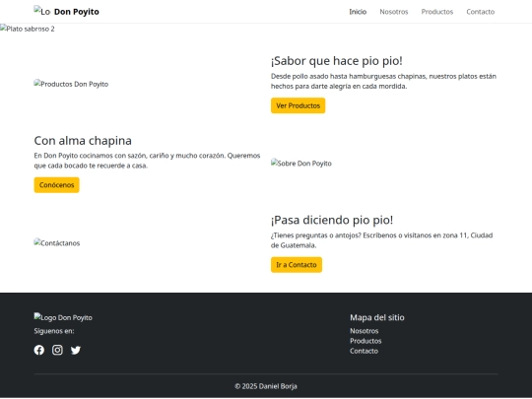
Task: Open Nosotros in the top navigation
Action: click(x=394, y=12)
